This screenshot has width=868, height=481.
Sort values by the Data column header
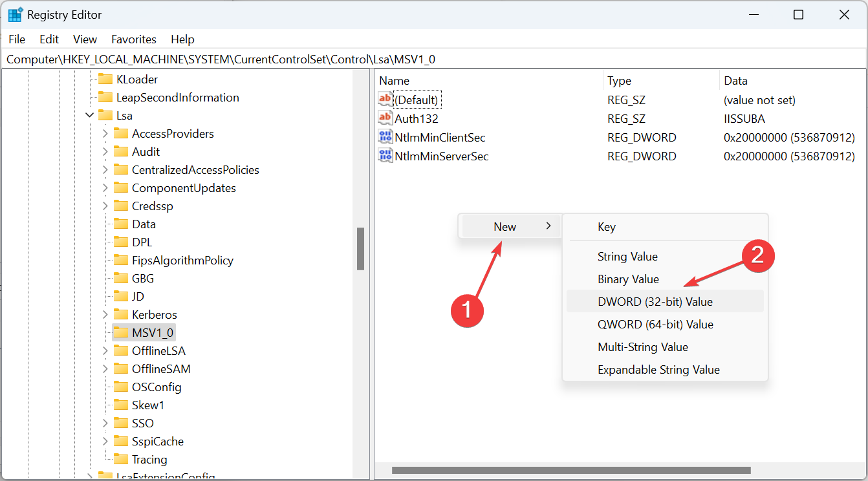point(793,81)
